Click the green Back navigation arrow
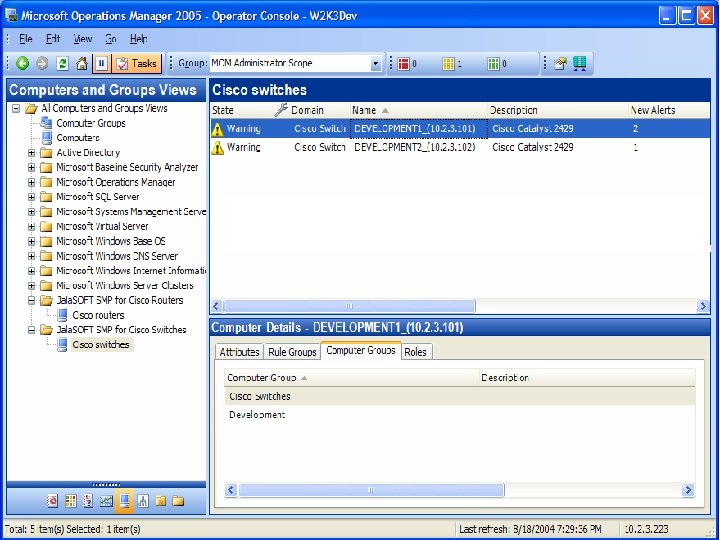 point(22,63)
